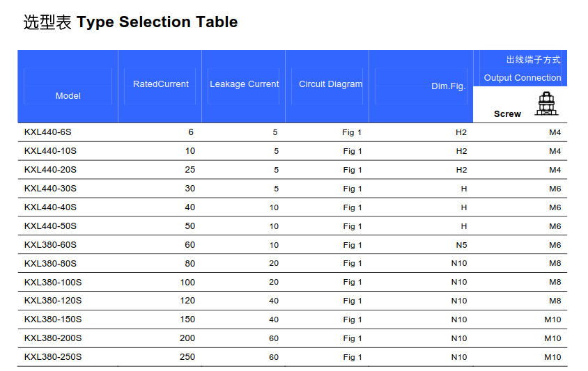Select model cell KXL380-150S
The width and height of the screenshot is (588, 371).
pos(53,319)
